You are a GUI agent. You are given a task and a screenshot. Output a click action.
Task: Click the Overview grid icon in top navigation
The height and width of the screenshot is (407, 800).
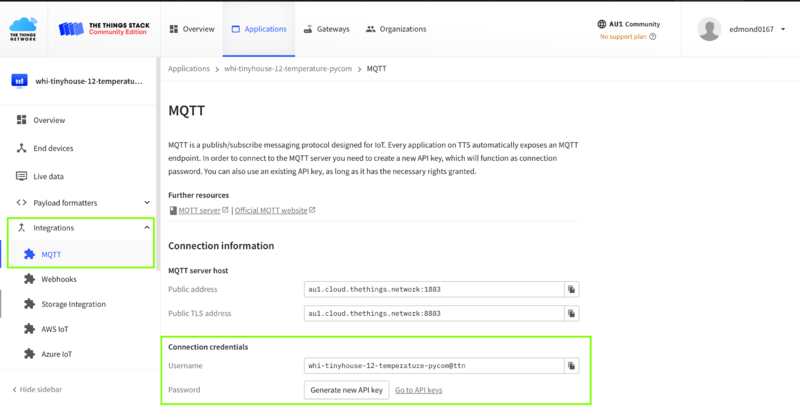(x=173, y=29)
